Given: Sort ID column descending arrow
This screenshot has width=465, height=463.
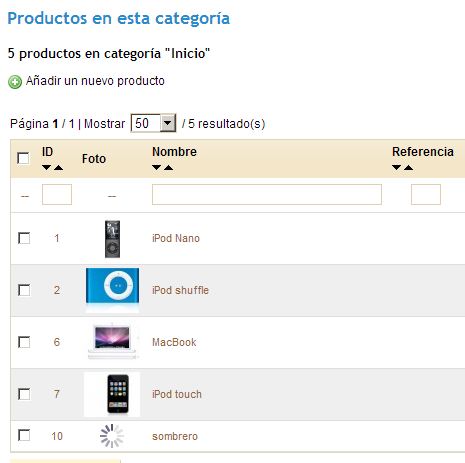Looking at the screenshot, I should point(47,167).
